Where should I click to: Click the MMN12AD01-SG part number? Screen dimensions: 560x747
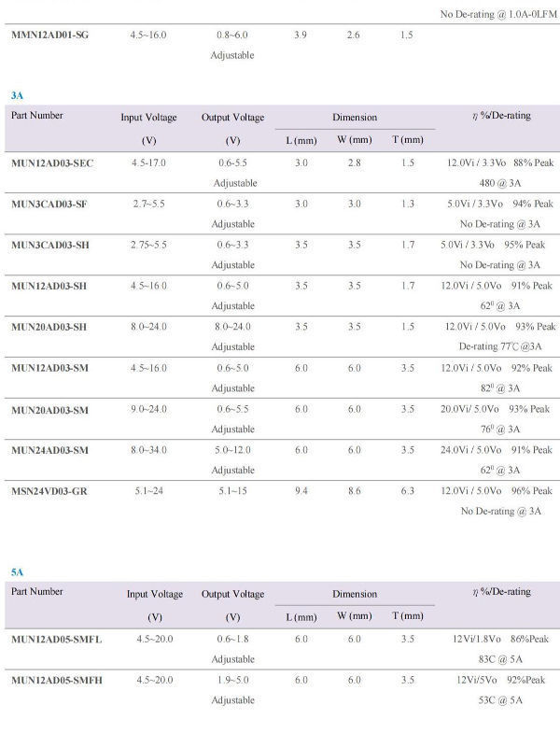point(50,35)
